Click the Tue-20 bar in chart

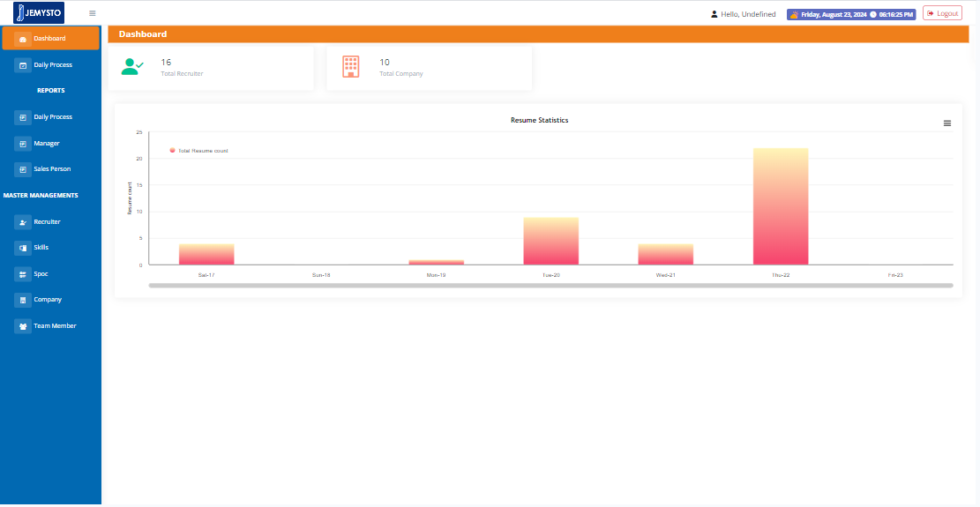[550, 242]
